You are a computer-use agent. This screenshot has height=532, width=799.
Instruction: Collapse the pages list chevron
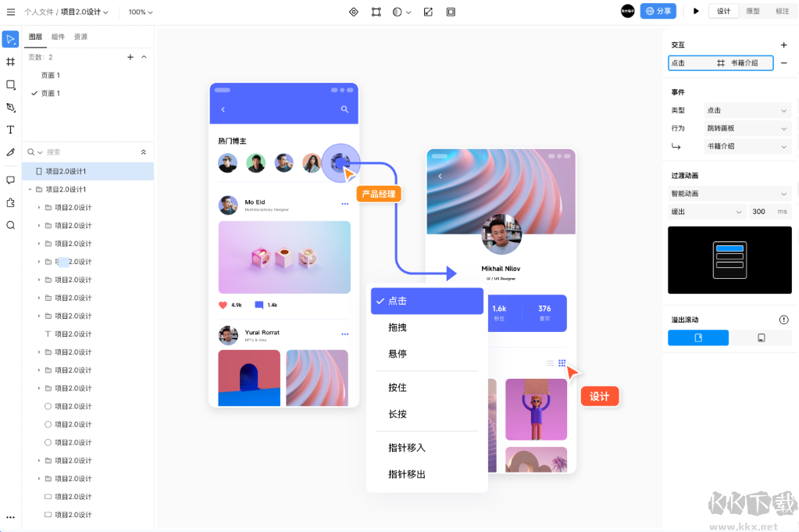coord(144,57)
